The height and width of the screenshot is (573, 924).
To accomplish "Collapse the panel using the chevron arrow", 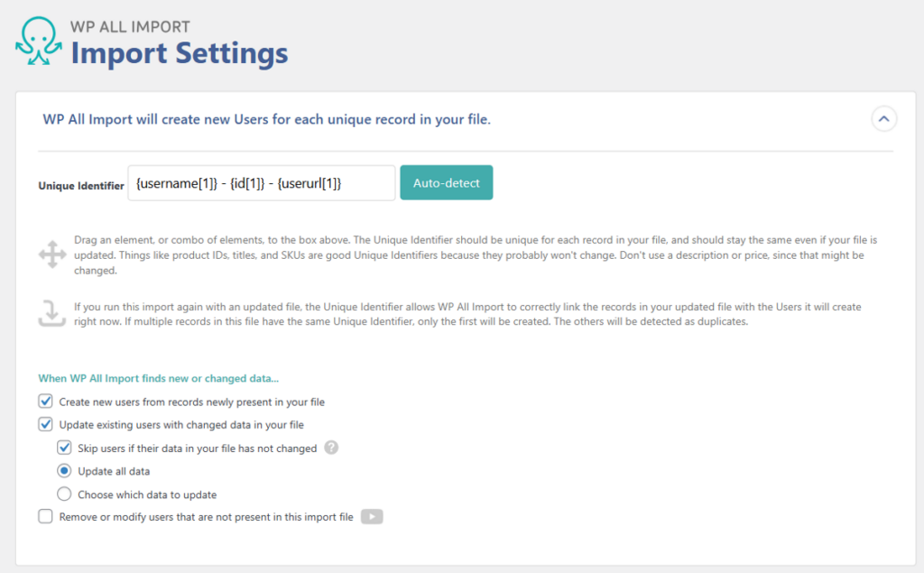I will click(x=883, y=118).
